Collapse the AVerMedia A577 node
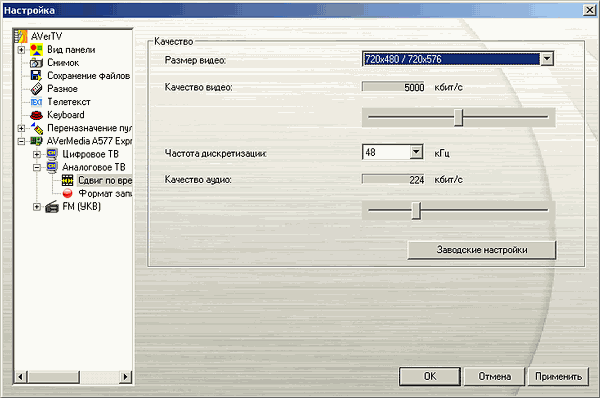 click(21, 141)
